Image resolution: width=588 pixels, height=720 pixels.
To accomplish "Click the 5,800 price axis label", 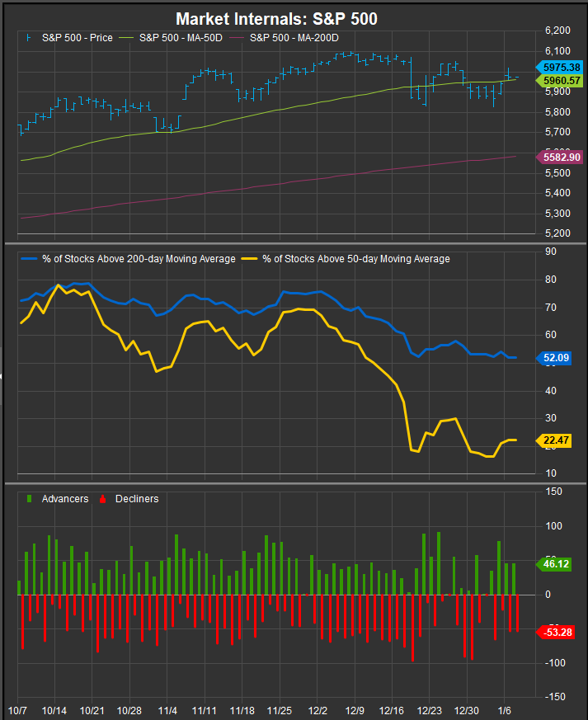I will click(x=557, y=112).
